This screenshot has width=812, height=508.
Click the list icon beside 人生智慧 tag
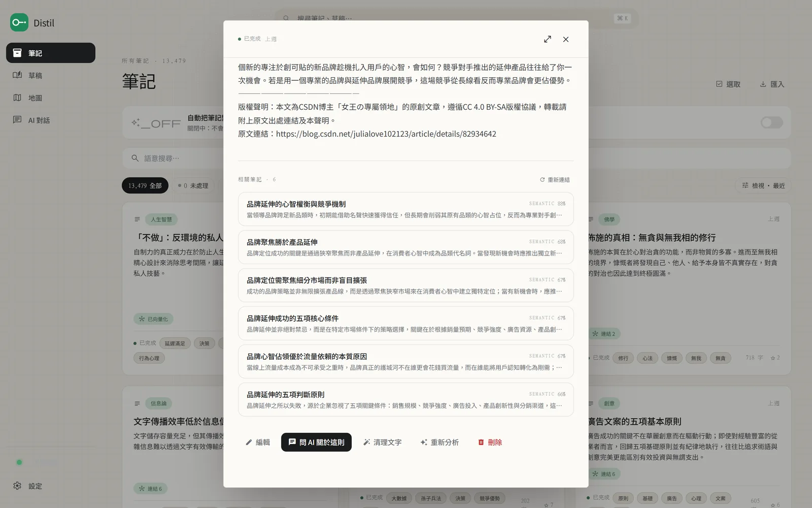(x=137, y=219)
